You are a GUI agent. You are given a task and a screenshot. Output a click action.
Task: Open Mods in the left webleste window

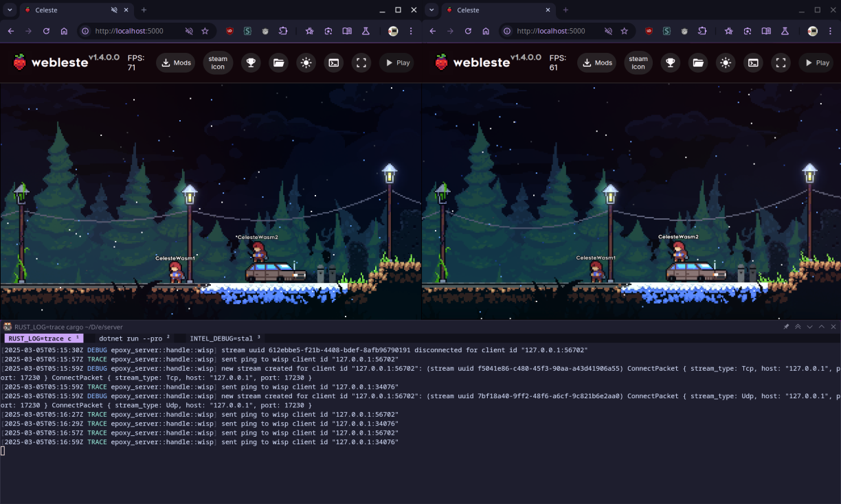175,62
